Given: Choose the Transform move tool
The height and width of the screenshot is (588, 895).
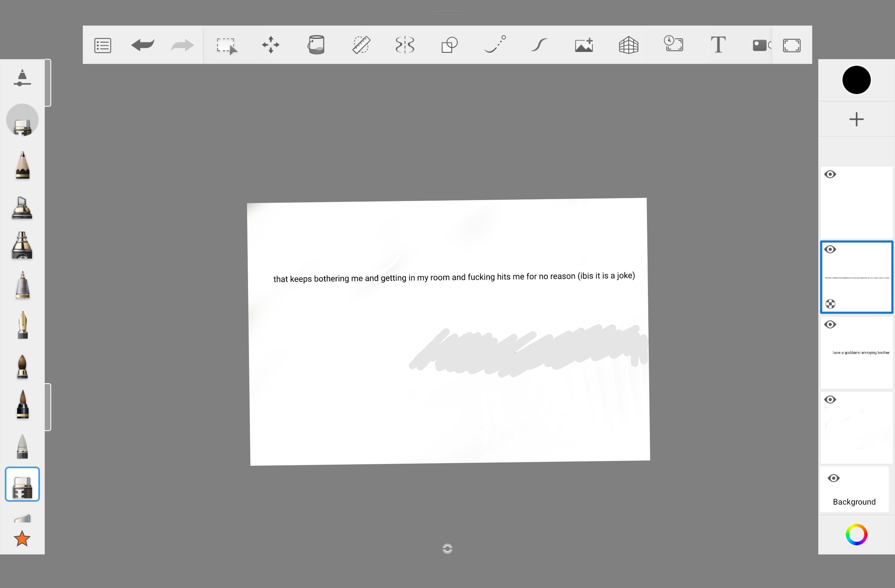Looking at the screenshot, I should [271, 45].
